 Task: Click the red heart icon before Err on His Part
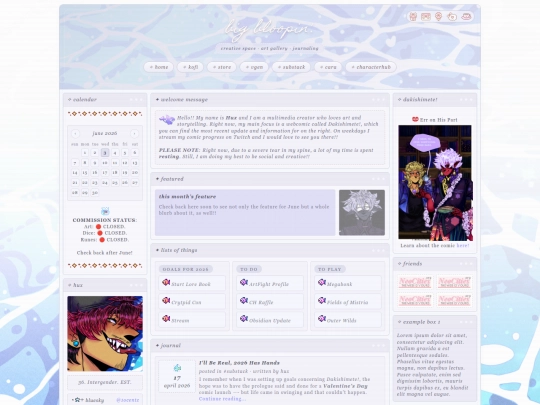(x=415, y=120)
